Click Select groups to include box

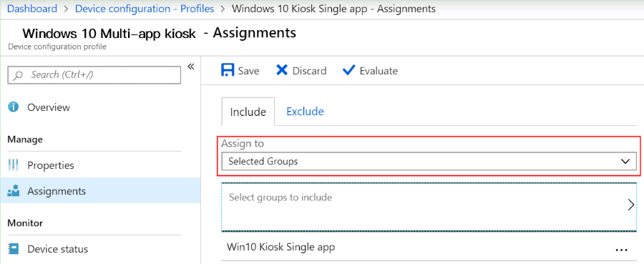429,207
